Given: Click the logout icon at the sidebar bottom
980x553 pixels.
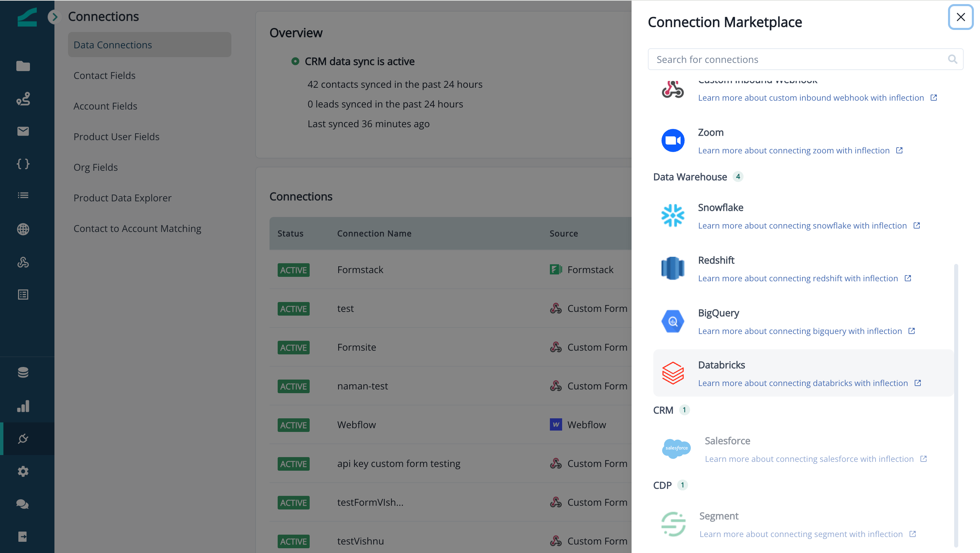Looking at the screenshot, I should [22, 537].
